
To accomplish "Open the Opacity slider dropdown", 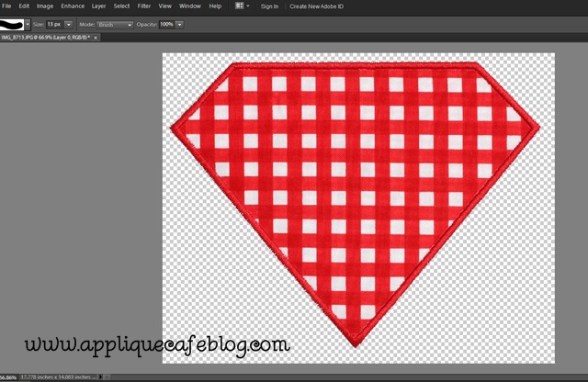I will pyautogui.click(x=180, y=25).
